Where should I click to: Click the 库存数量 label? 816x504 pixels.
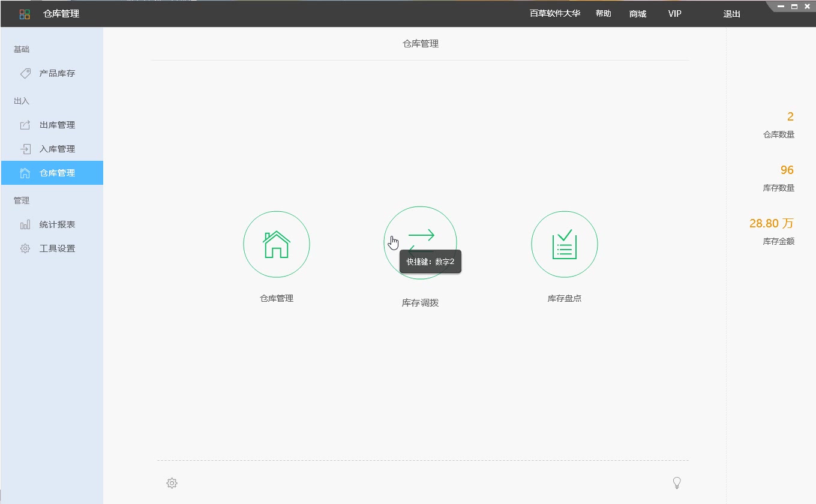(x=779, y=188)
